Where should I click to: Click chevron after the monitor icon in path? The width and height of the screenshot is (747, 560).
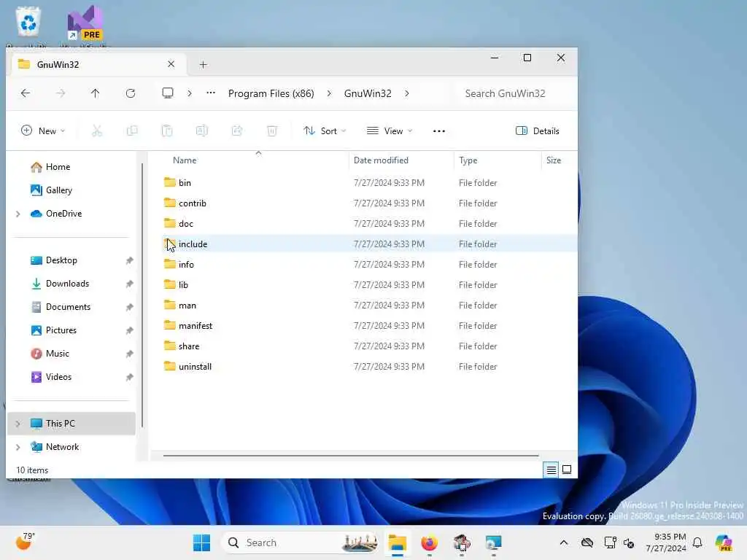pos(190,93)
